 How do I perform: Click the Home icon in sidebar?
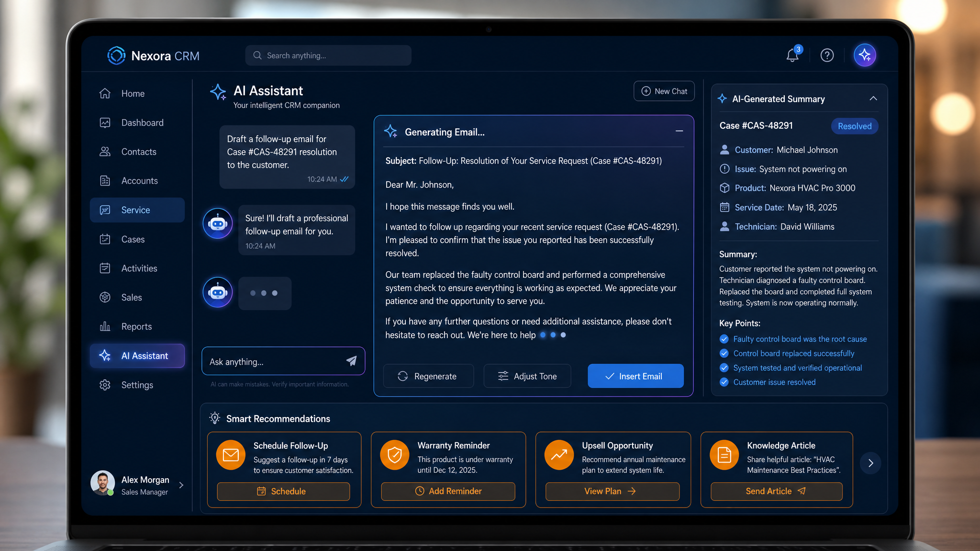[x=105, y=93]
